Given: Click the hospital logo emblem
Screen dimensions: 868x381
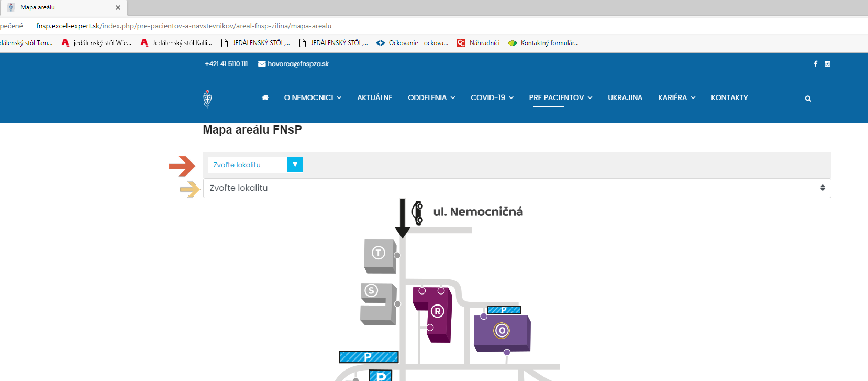Looking at the screenshot, I should (x=207, y=99).
